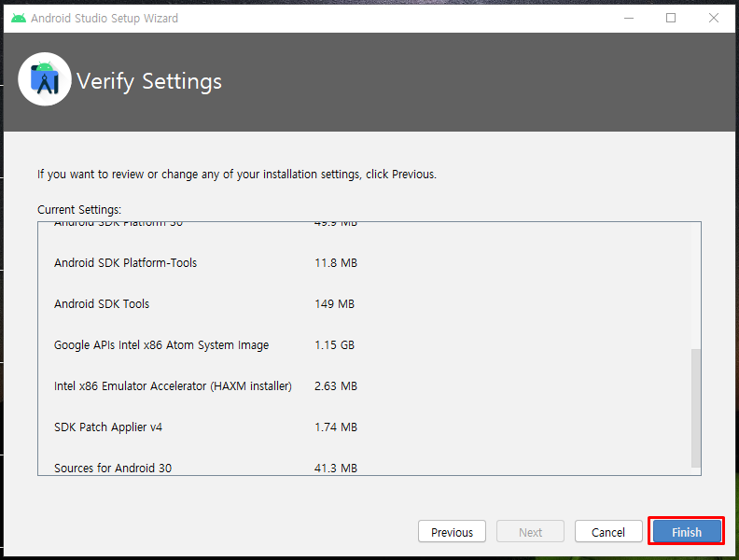Screen dimensions: 739x560
Task: Click the 1.15 GB size value
Action: click(334, 345)
